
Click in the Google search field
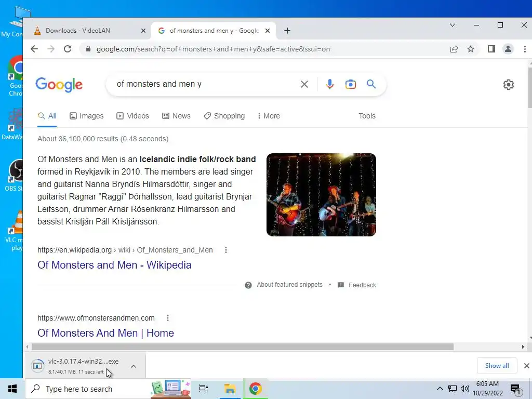coord(204,84)
